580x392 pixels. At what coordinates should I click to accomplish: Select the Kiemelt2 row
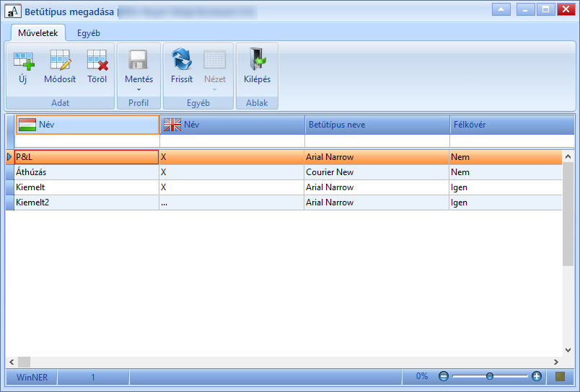pos(284,202)
